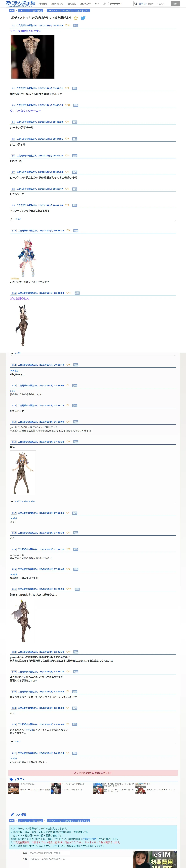
Task: Report post 1 with 報告 button
Action: (x=76, y=26)
